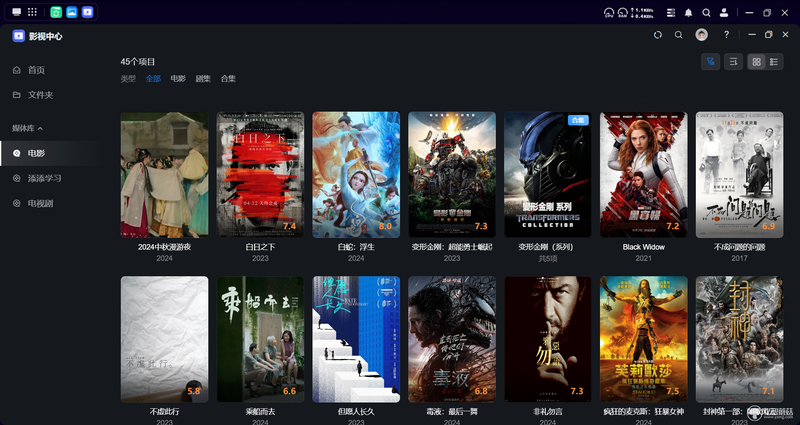Open help with the question mark icon

[727, 35]
